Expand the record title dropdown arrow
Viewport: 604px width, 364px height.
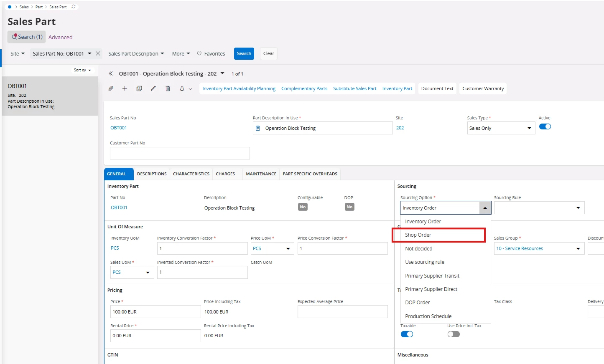tap(222, 73)
